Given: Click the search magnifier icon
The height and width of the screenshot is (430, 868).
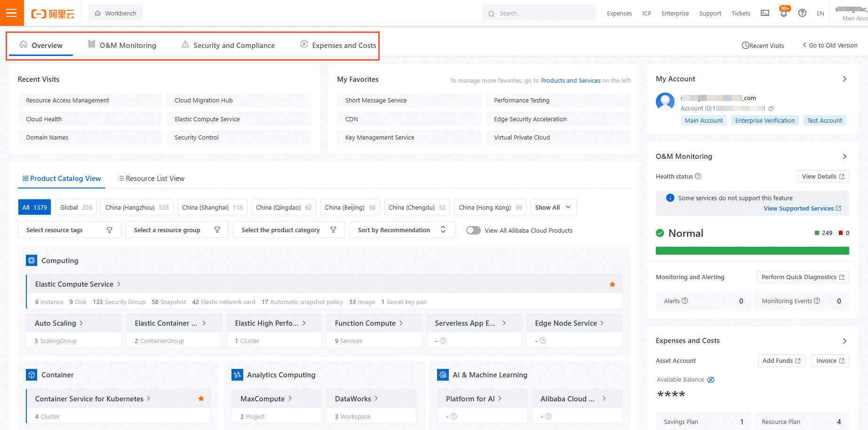Looking at the screenshot, I should coord(491,14).
